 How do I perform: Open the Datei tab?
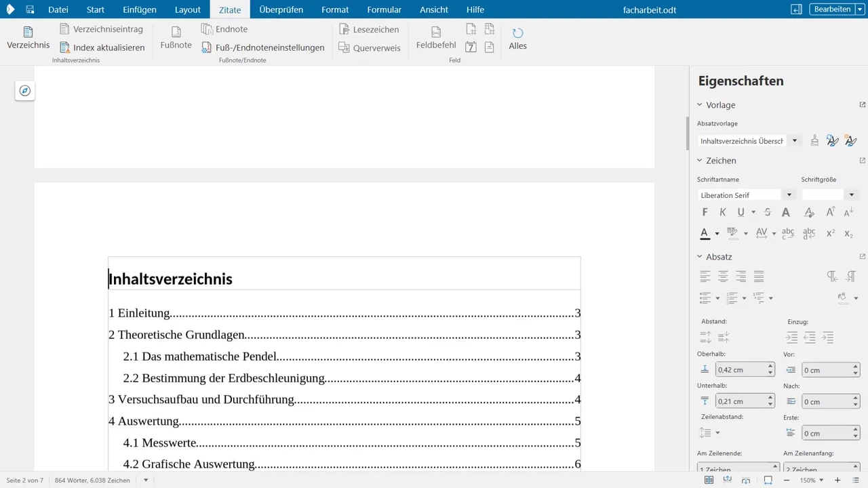(x=58, y=9)
